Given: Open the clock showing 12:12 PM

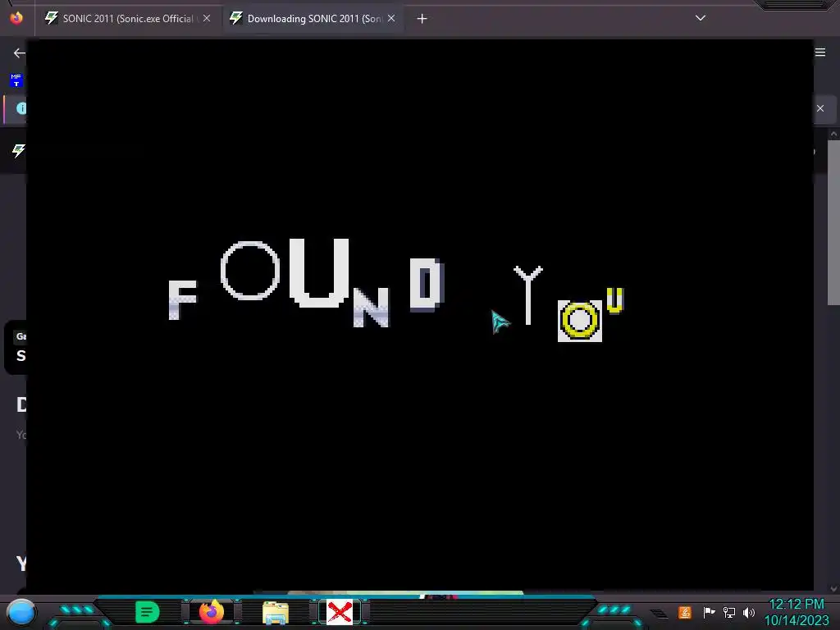Looking at the screenshot, I should pyautogui.click(x=797, y=612).
